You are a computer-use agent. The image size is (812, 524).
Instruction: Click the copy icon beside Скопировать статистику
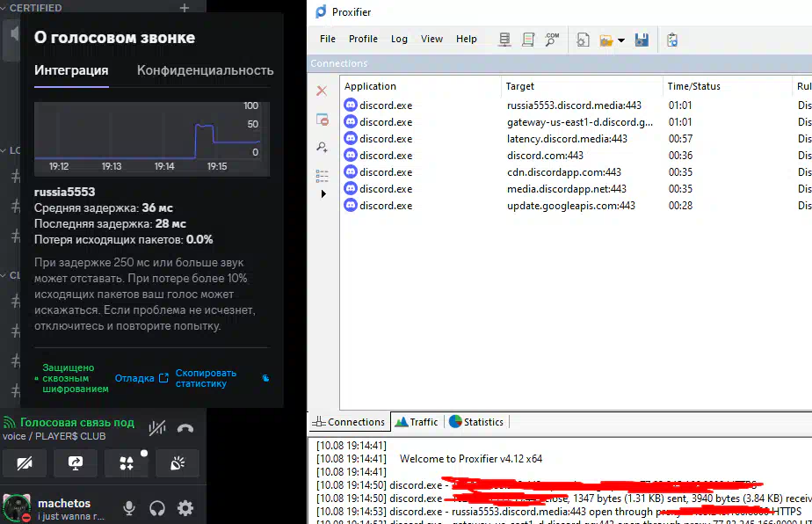[265, 378]
